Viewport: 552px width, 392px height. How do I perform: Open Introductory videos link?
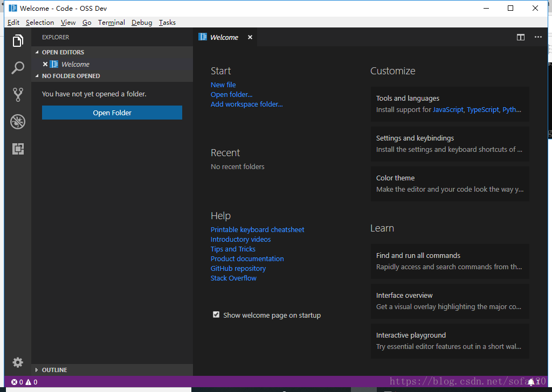point(240,240)
